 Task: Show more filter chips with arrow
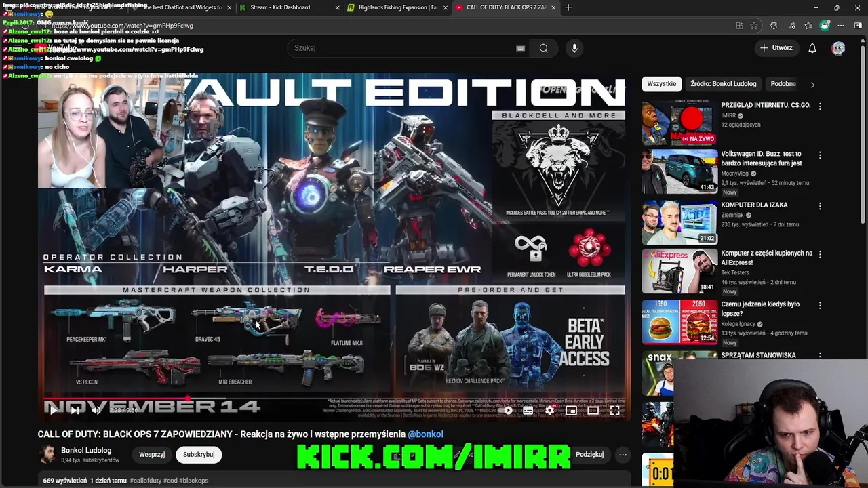(x=812, y=85)
